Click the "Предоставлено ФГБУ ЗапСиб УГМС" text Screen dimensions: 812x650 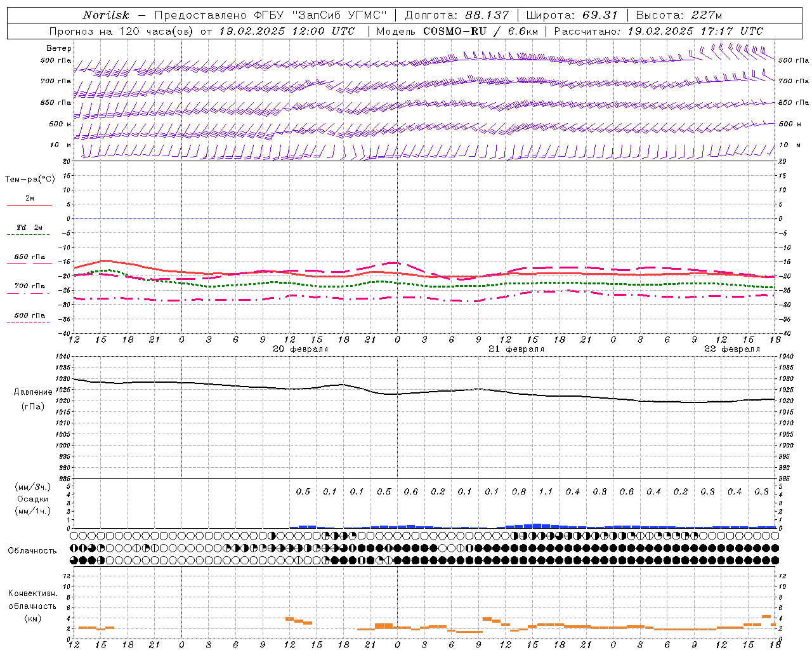coord(271,15)
